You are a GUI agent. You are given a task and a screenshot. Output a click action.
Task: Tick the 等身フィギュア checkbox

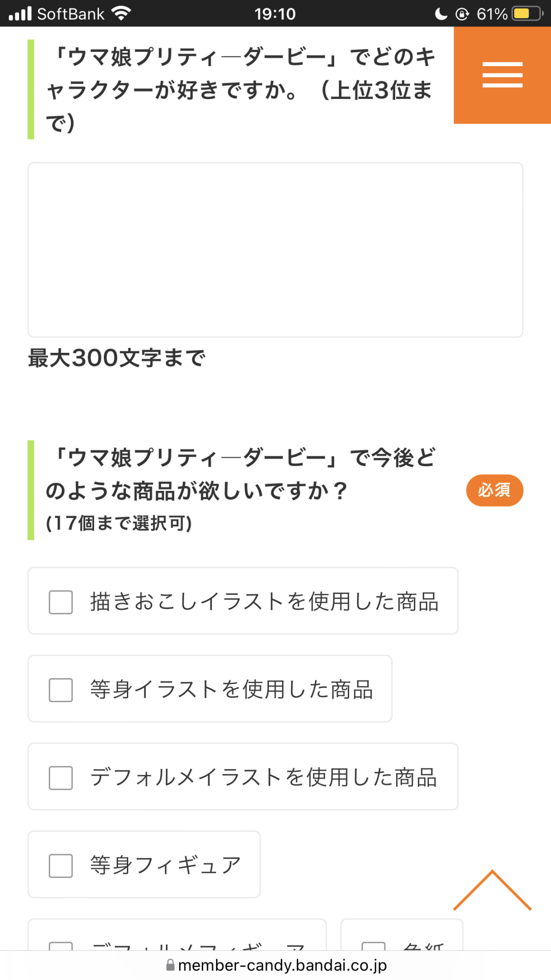click(x=61, y=865)
